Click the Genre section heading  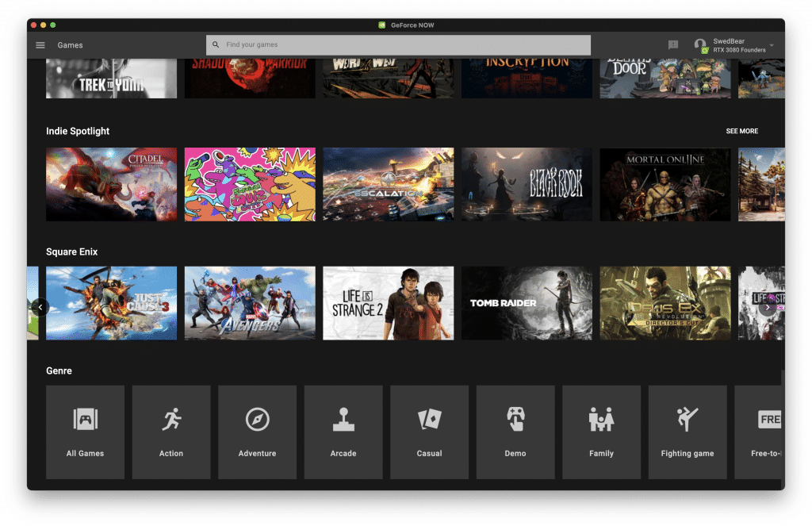click(x=59, y=371)
